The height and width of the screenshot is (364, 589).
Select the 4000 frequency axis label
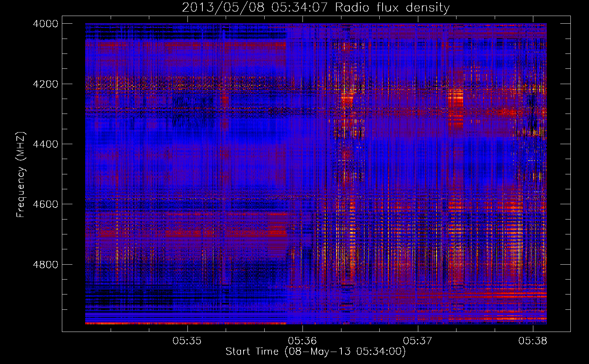coord(46,24)
